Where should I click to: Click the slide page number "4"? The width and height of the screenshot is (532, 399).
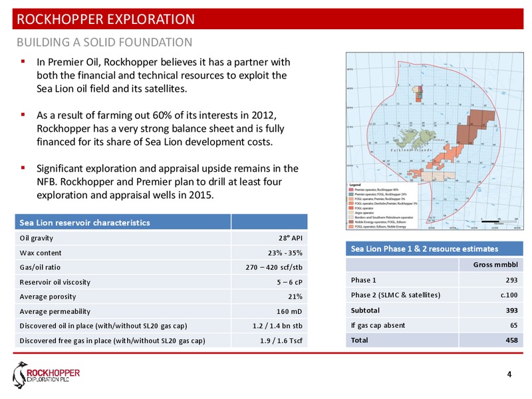pyautogui.click(x=509, y=374)
